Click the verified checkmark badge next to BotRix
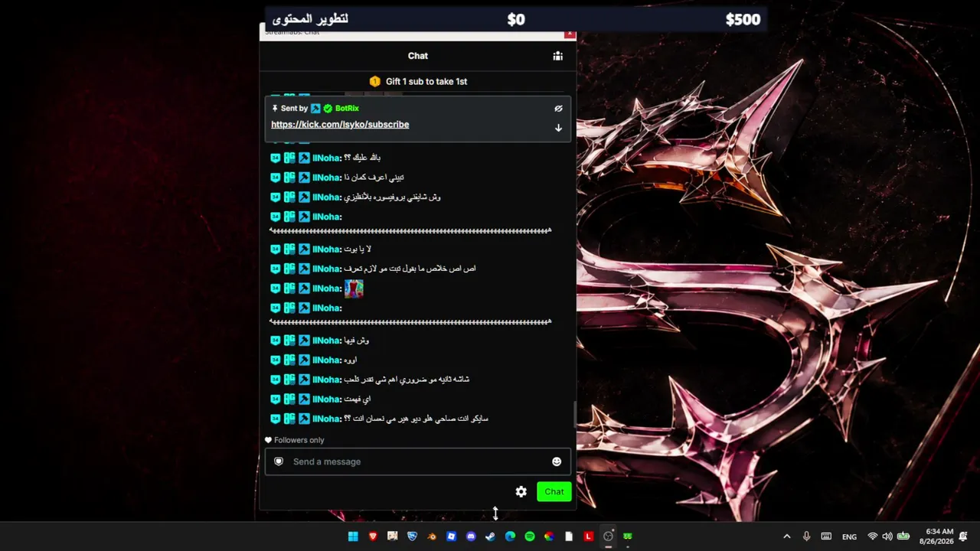980x551 pixels. click(x=328, y=109)
